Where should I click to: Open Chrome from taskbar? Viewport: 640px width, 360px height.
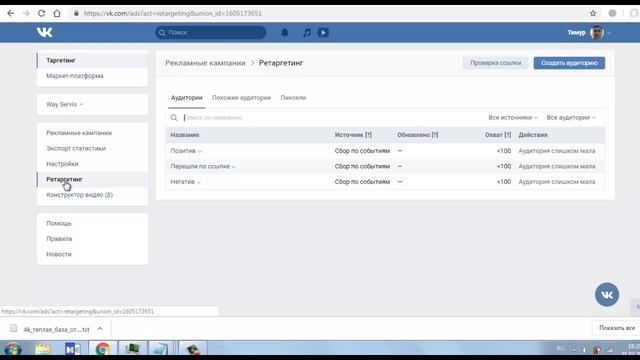click(102, 349)
